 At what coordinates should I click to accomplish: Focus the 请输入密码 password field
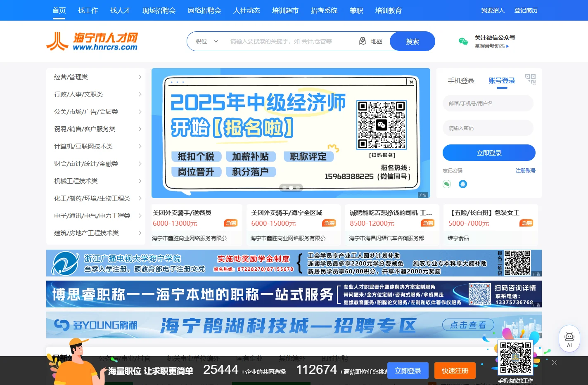[x=488, y=128]
